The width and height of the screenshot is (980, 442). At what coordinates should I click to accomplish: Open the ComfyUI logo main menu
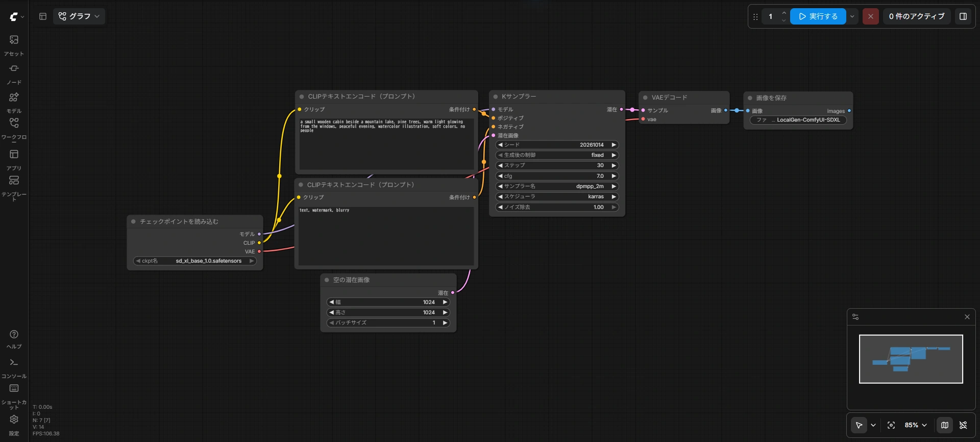16,17
